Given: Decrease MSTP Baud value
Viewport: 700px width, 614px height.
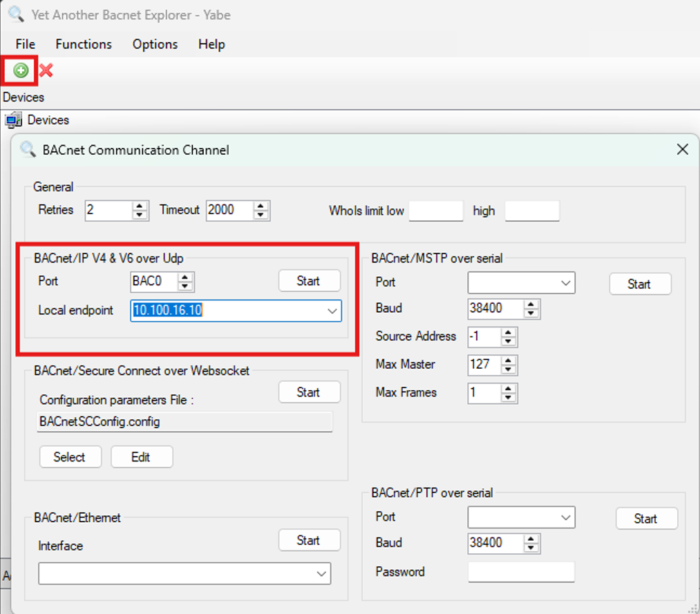Looking at the screenshot, I should [x=531, y=314].
